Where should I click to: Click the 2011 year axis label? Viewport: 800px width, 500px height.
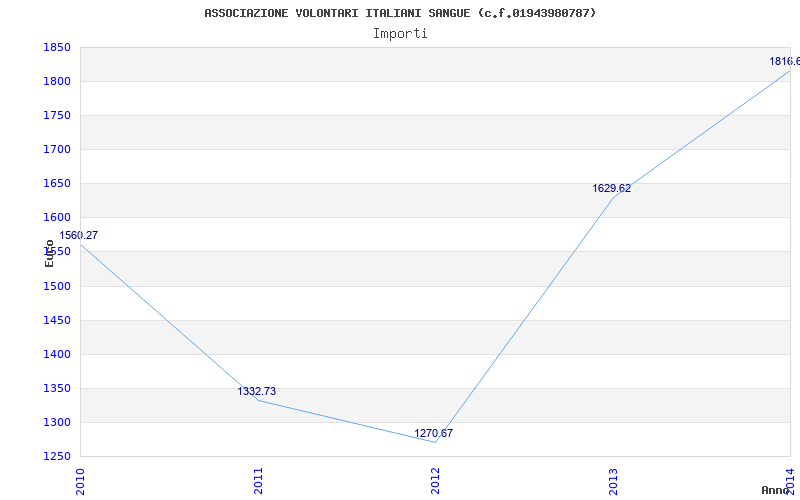pyautogui.click(x=258, y=481)
